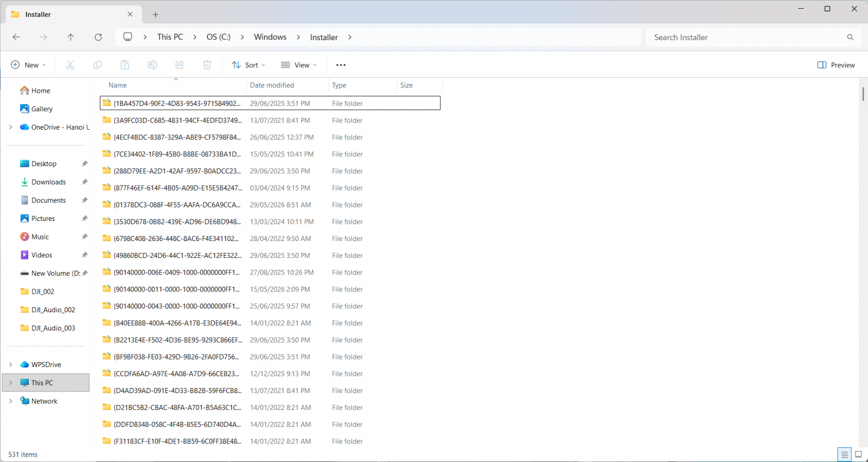The width and height of the screenshot is (868, 462).
Task: Open the New item button
Action: (29, 65)
